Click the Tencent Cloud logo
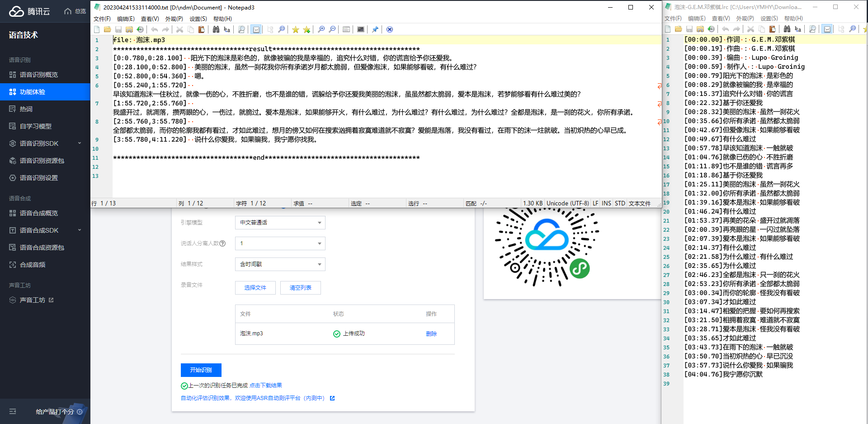Viewport: 868px width, 424px height. coord(29,11)
